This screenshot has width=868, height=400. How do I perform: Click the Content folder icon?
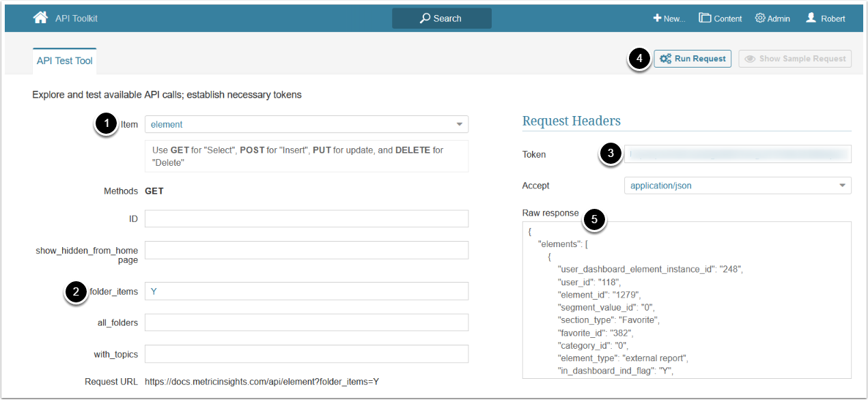pos(705,18)
